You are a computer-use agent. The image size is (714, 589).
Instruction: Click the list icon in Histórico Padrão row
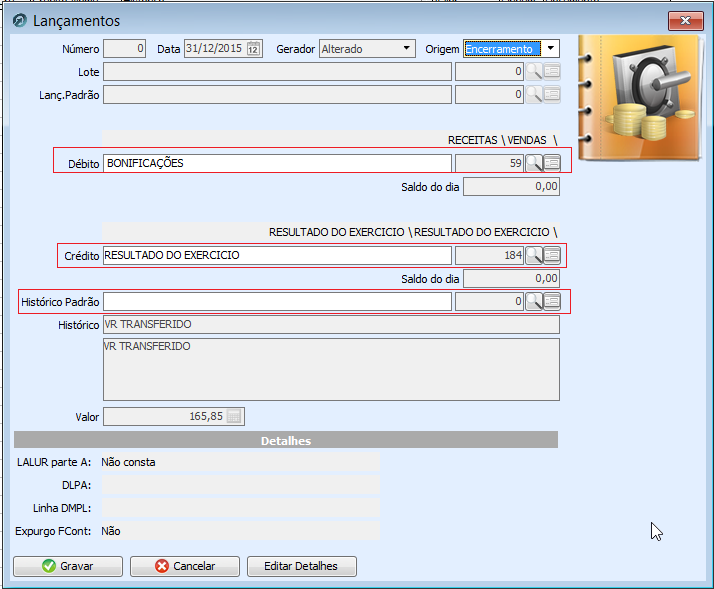click(x=552, y=302)
